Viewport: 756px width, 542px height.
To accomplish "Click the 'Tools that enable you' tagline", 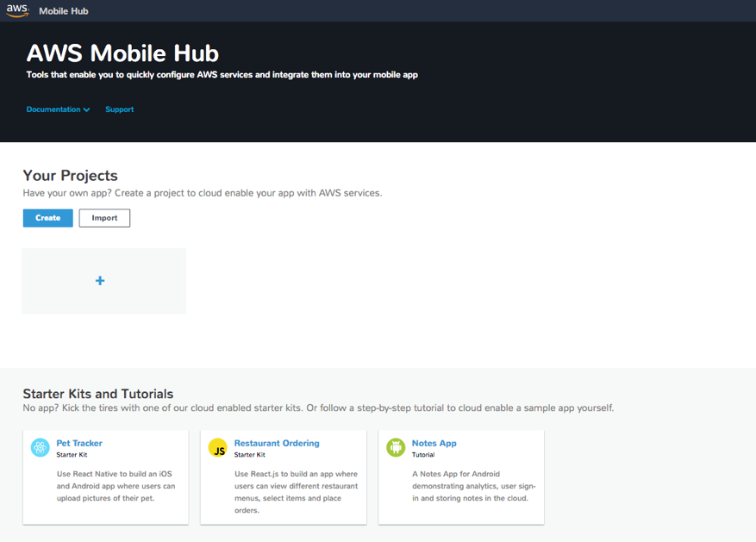I will [222, 75].
